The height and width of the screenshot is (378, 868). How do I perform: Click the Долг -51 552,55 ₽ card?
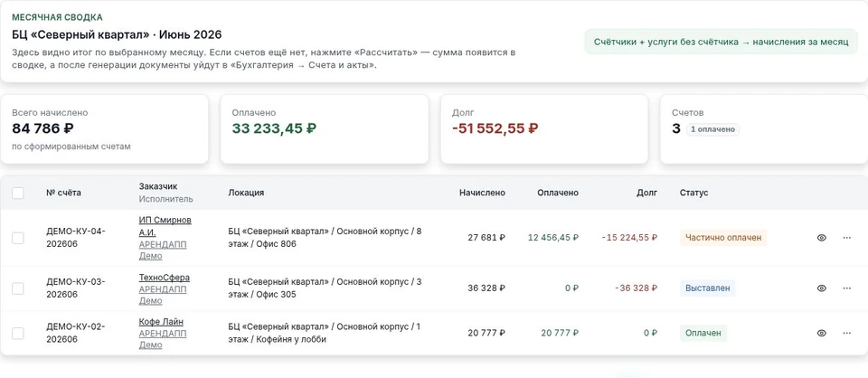tap(544, 129)
